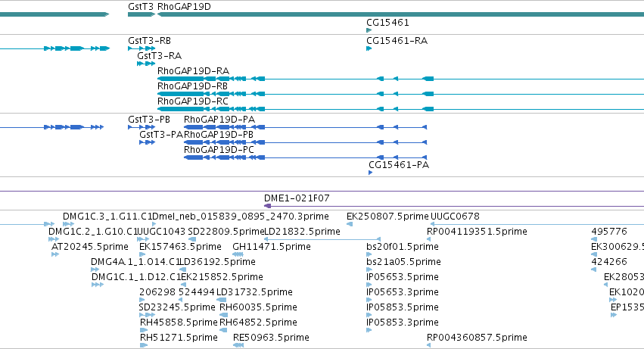Click the UUGC0678 feature label

click(455, 217)
